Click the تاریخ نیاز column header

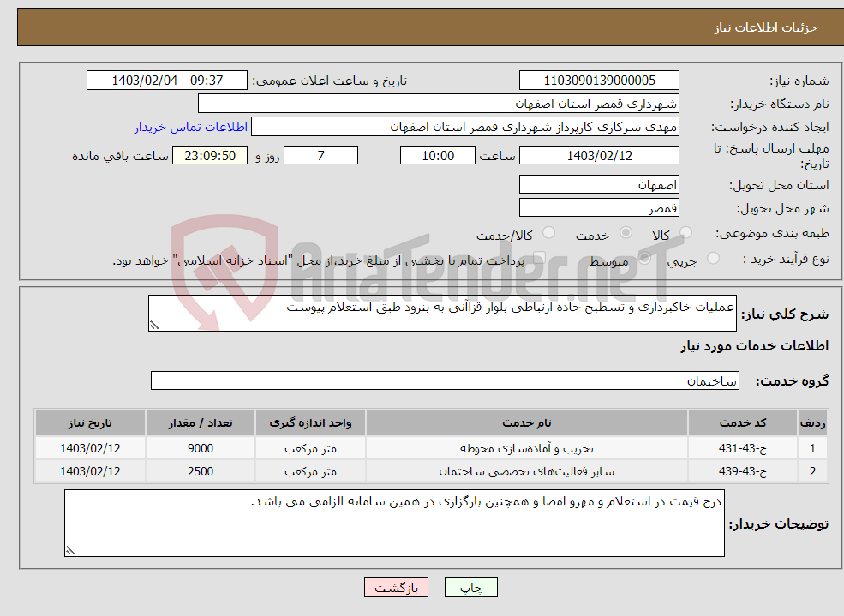coord(90,423)
